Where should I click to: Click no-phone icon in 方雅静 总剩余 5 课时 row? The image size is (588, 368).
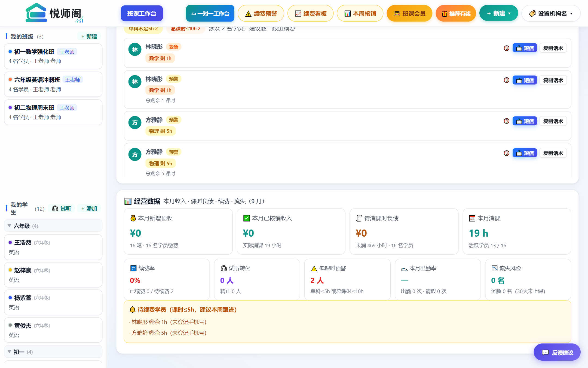tap(506, 153)
